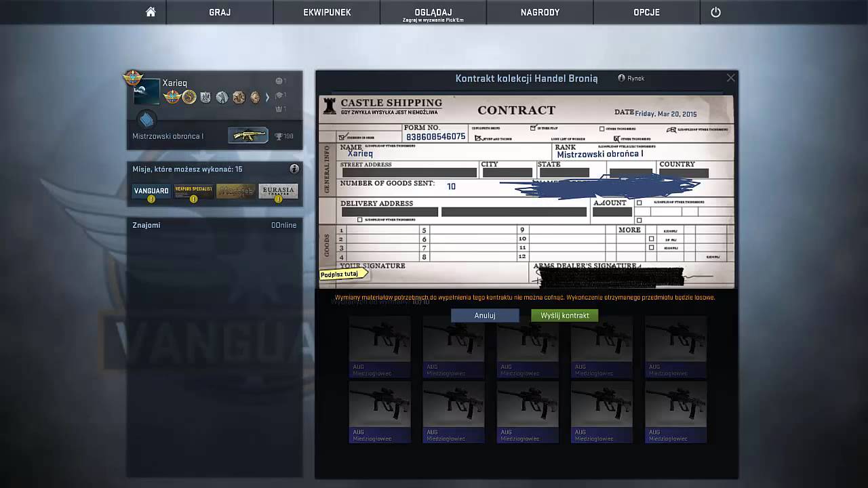Go to the Home screen icon
This screenshot has height=488, width=868.
[x=151, y=12]
